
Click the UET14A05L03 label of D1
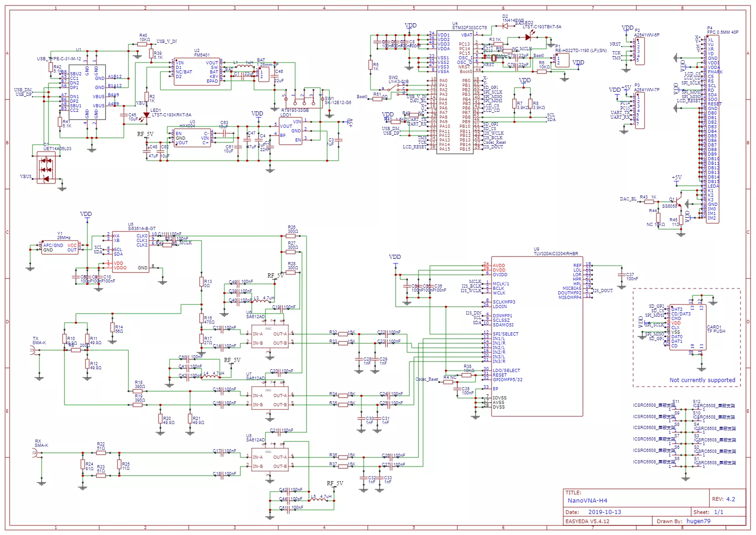[x=57, y=149]
